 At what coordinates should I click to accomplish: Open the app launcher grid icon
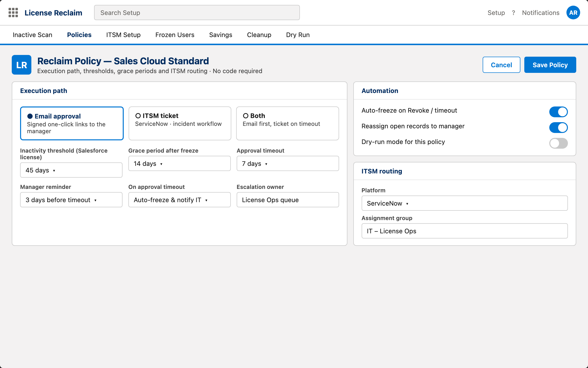coord(13,13)
